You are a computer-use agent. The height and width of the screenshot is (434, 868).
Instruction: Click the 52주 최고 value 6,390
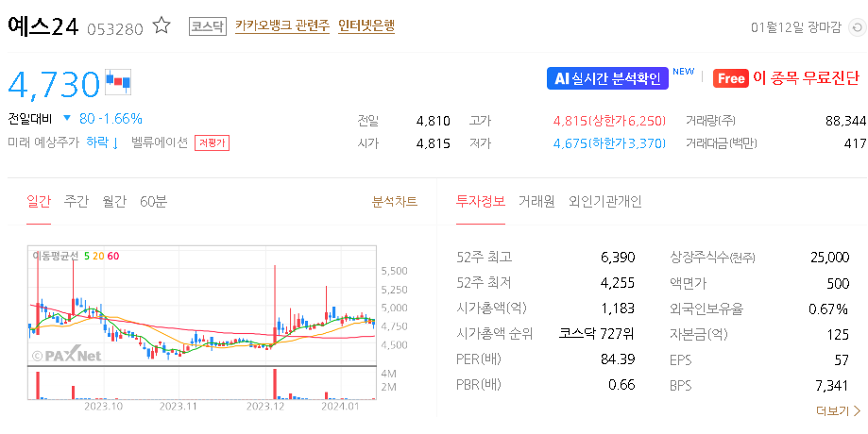pos(618,257)
